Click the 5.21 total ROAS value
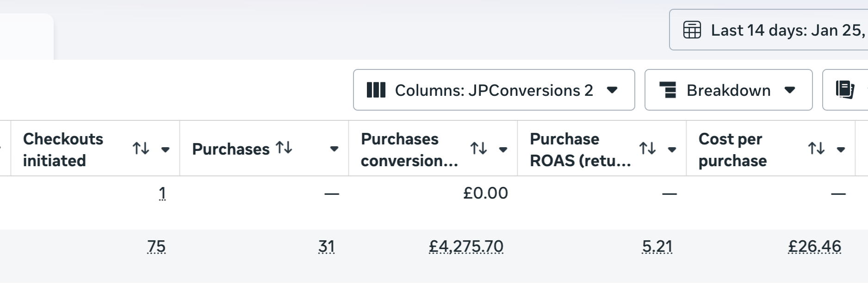 [657, 247]
